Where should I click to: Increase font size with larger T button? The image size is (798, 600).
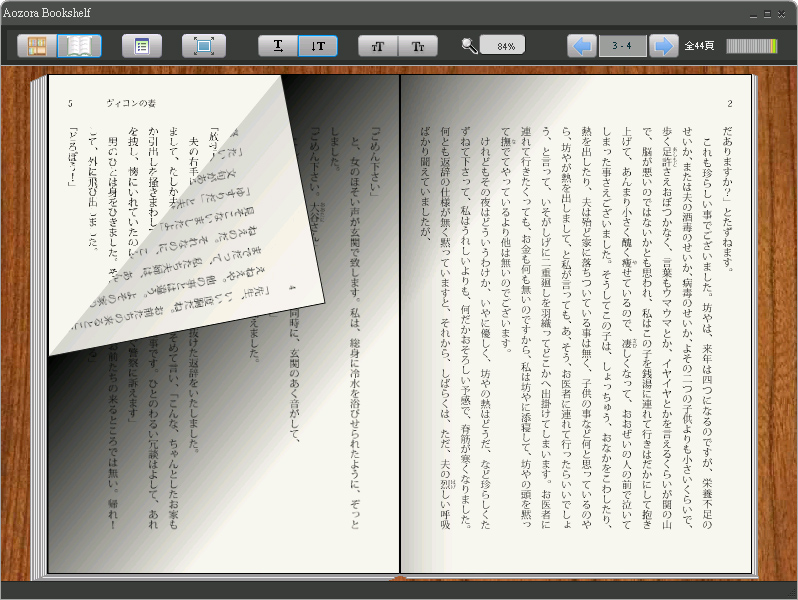point(378,46)
